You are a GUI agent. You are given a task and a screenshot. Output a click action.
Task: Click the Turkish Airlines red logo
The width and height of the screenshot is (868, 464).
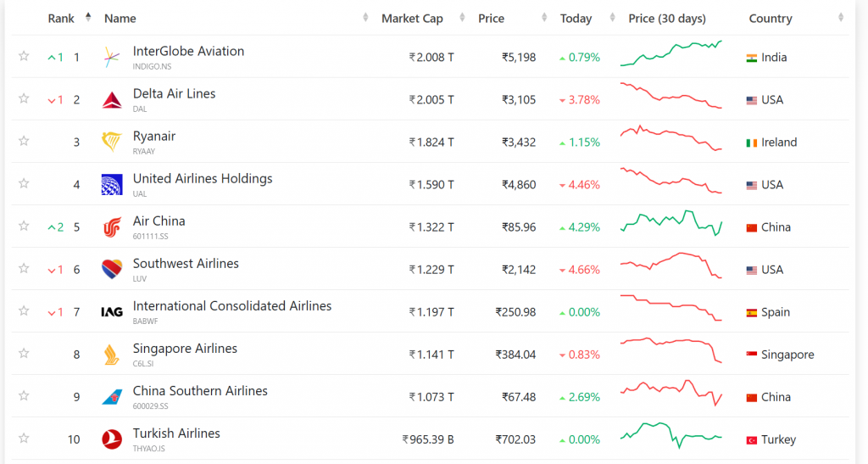point(112,439)
